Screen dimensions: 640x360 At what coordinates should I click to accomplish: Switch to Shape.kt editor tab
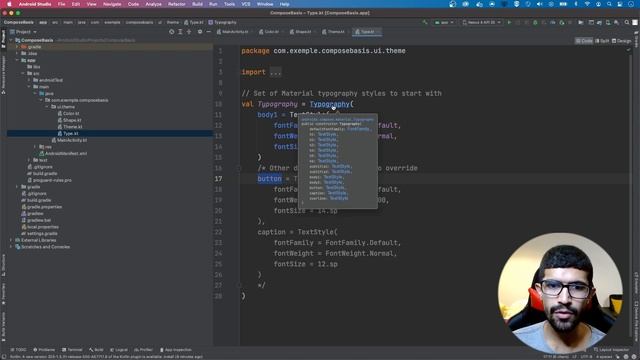click(302, 32)
